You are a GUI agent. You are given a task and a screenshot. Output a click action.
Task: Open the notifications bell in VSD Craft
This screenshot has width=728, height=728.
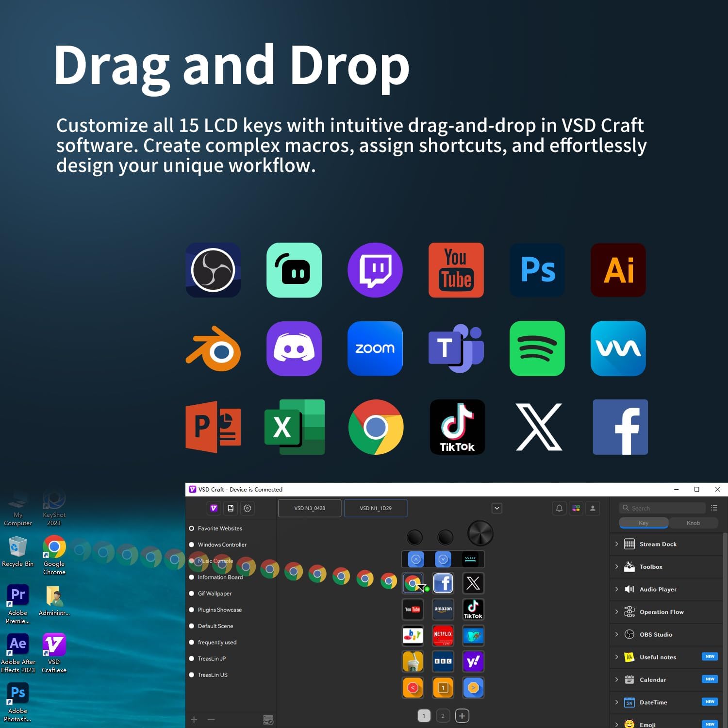(x=559, y=508)
